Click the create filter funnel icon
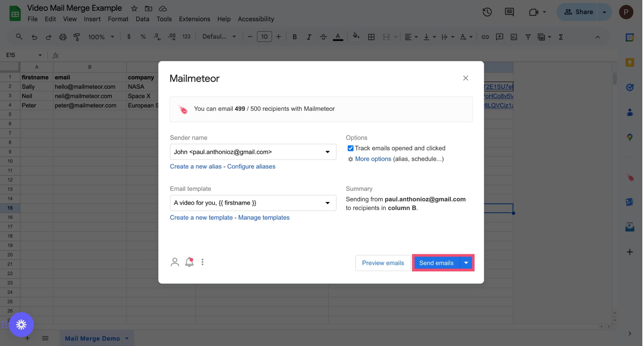This screenshot has height=346, width=644. 528,37
